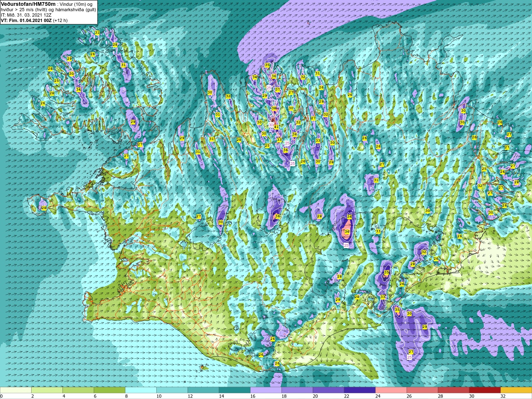Click the medium purple 18–20 scale swatch
532x399 pixels.
click(x=297, y=390)
